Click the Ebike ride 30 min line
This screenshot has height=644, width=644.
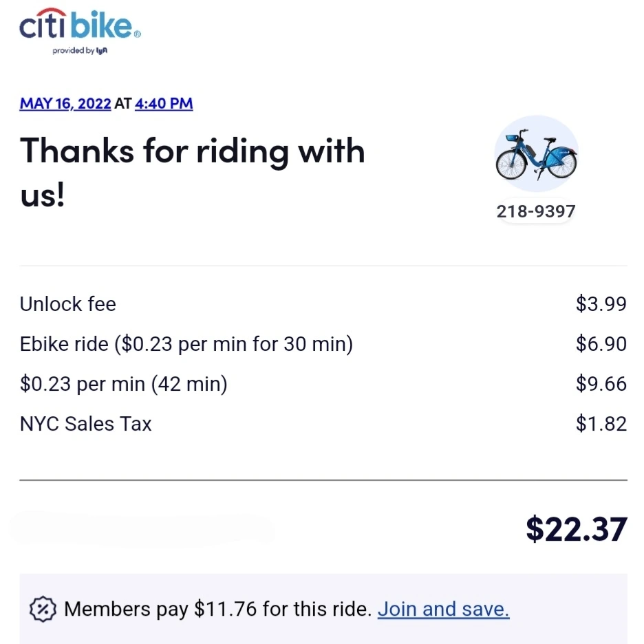(x=186, y=343)
